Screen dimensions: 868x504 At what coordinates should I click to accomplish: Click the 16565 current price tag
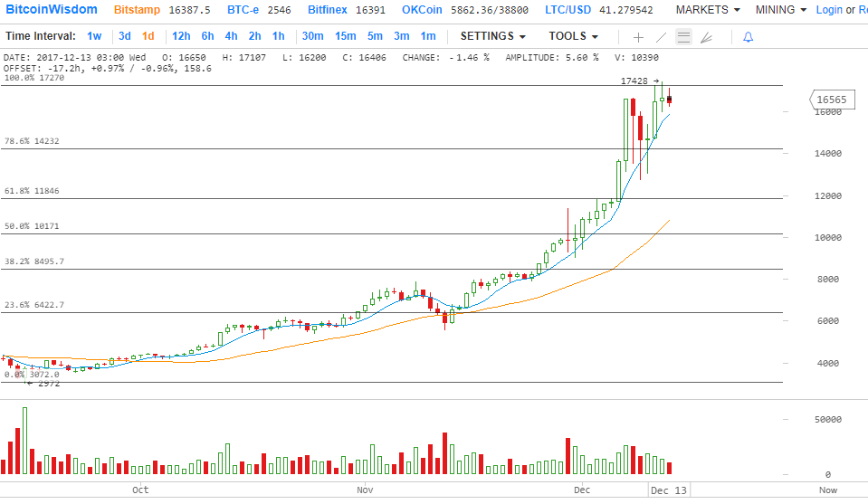pyautogui.click(x=830, y=100)
